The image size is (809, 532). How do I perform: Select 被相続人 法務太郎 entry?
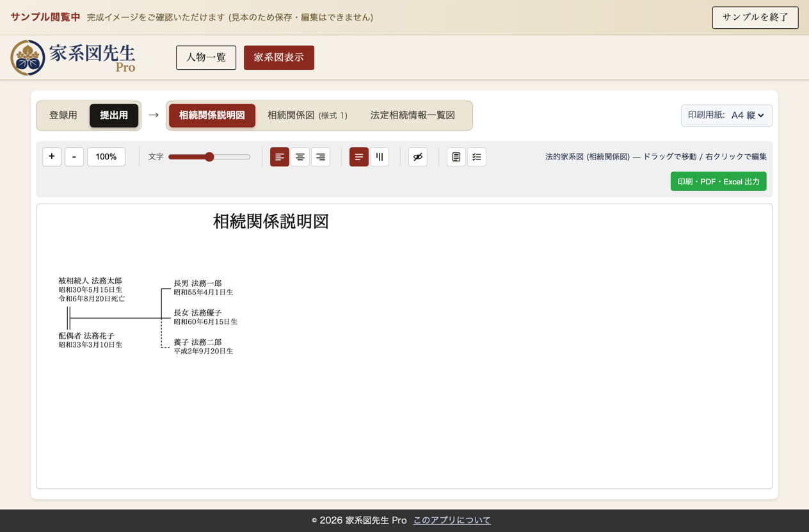coord(90,280)
